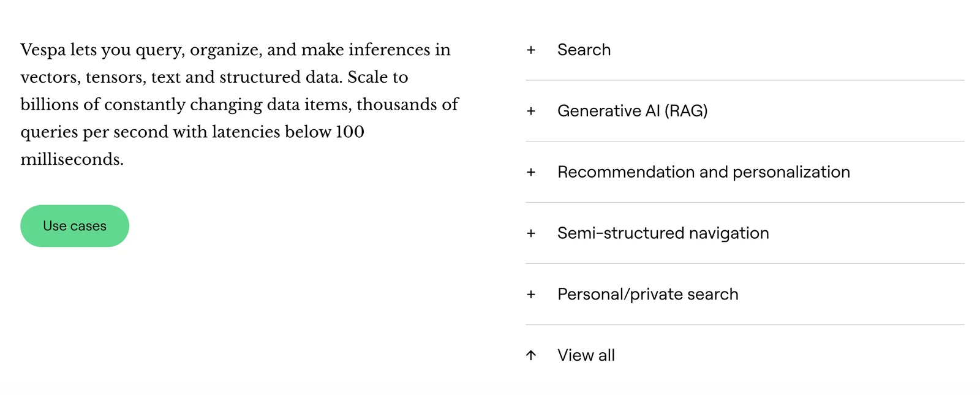Viewport: 980px width, 395px height.
Task: Click the plus icon beside Semi-structured navigation
Action: click(531, 233)
